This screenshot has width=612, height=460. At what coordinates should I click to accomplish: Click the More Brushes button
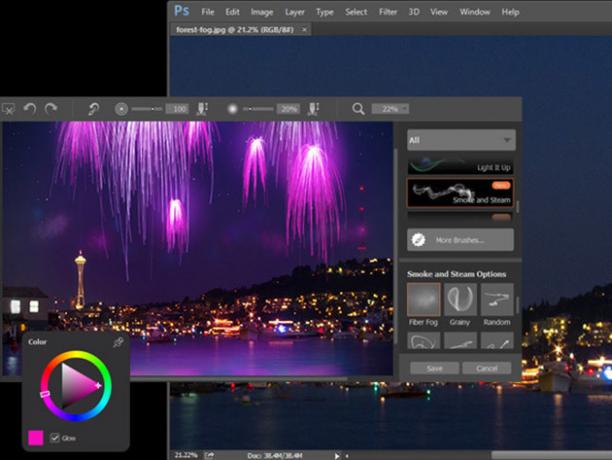coord(461,240)
